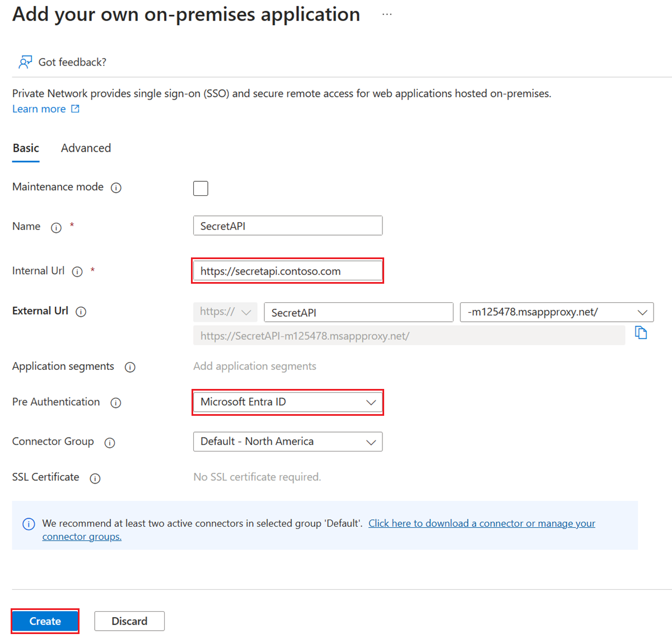Click Create to add the application
Viewport: 672px width, 643px height.
coord(45,621)
